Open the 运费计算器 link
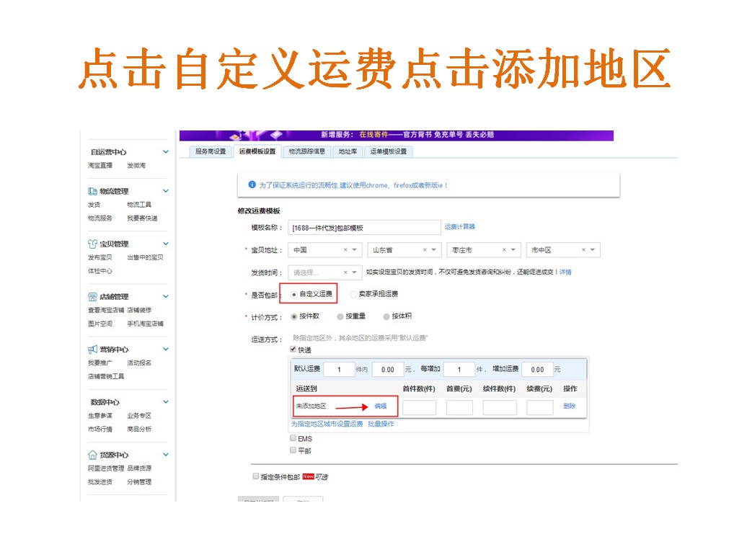This screenshot has height=560, width=747. click(x=461, y=225)
